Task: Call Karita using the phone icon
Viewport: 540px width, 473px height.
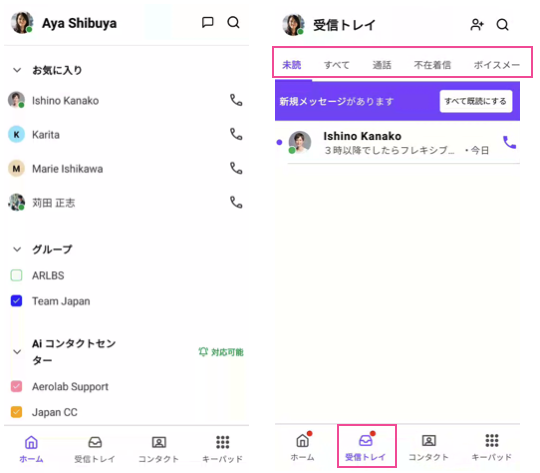Action: [x=236, y=134]
